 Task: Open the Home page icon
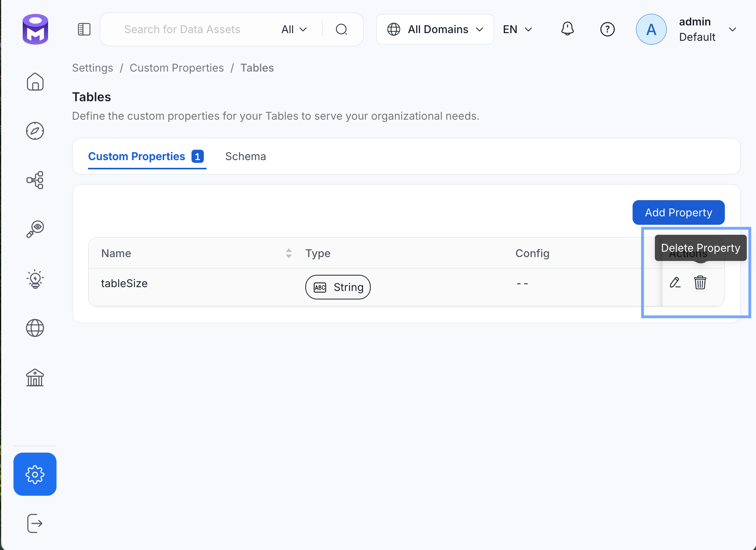tap(35, 82)
